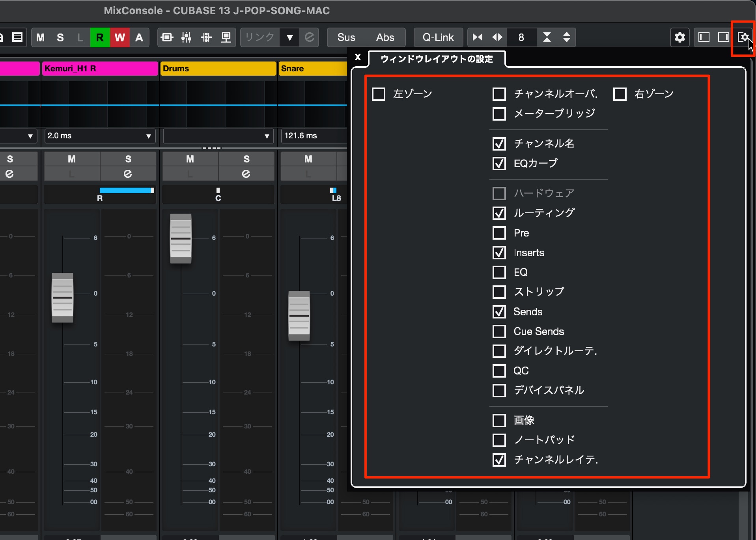This screenshot has width=756, height=540.
Task: Mute the Snare channel
Action: point(308,159)
